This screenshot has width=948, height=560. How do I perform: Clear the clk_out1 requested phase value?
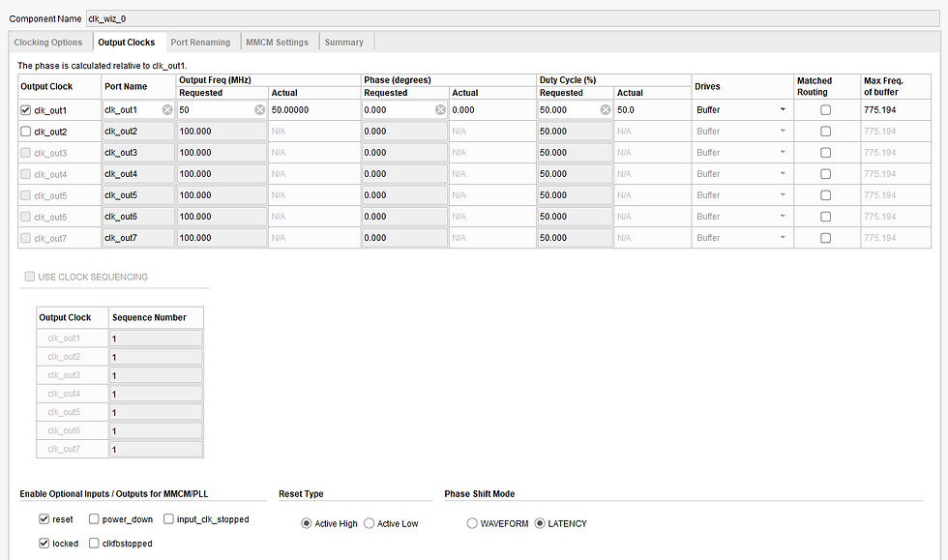coord(440,110)
